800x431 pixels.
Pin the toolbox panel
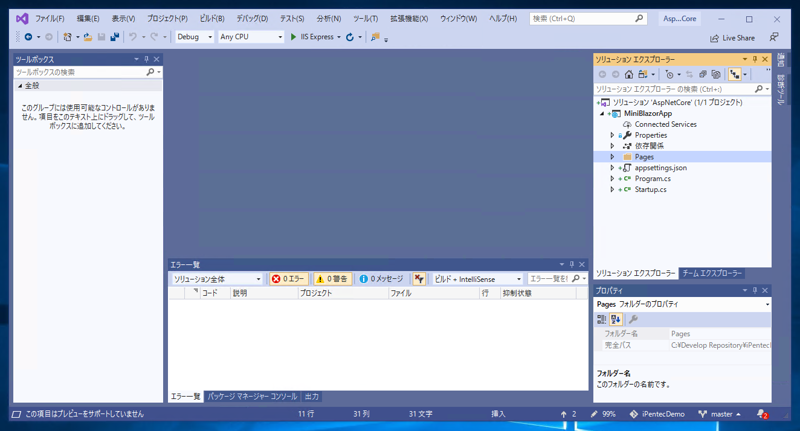click(146, 59)
